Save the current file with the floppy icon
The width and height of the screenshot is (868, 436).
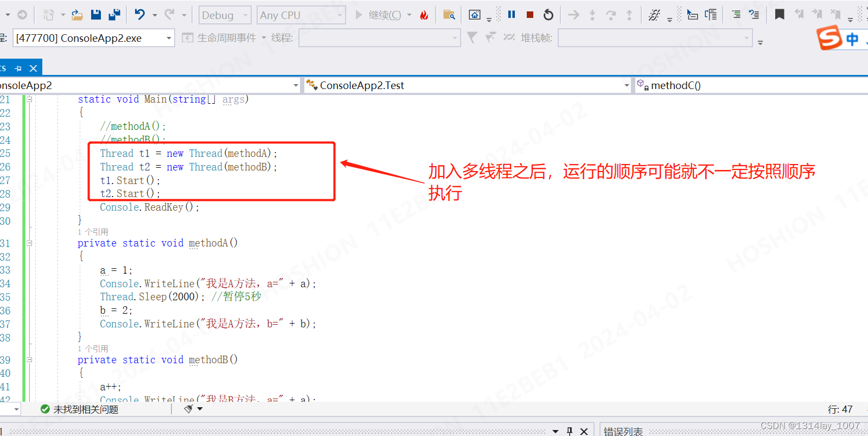pos(95,15)
